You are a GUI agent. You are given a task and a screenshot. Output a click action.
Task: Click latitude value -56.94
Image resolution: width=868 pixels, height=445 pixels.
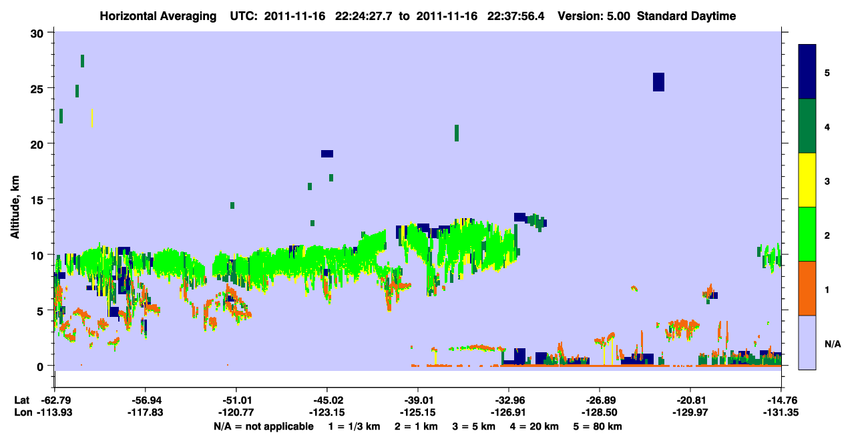[x=146, y=400]
